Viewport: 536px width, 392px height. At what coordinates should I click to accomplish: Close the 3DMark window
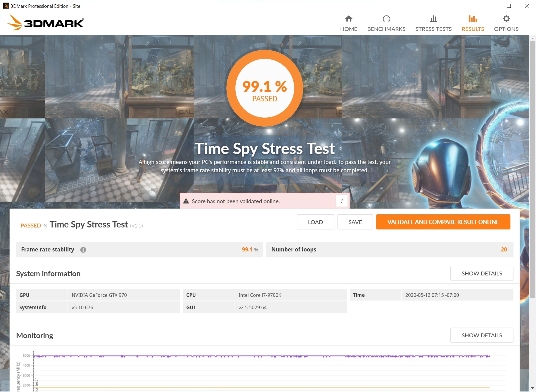click(527, 6)
